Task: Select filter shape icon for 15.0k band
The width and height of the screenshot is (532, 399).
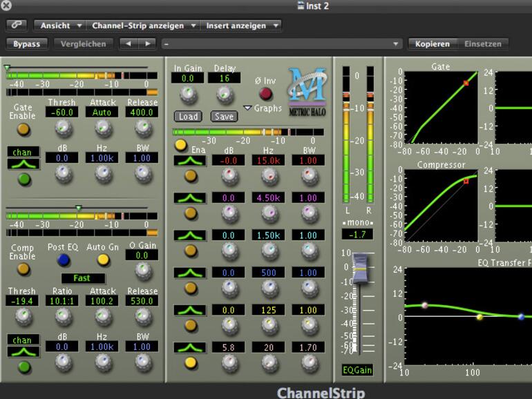Action: [x=189, y=160]
